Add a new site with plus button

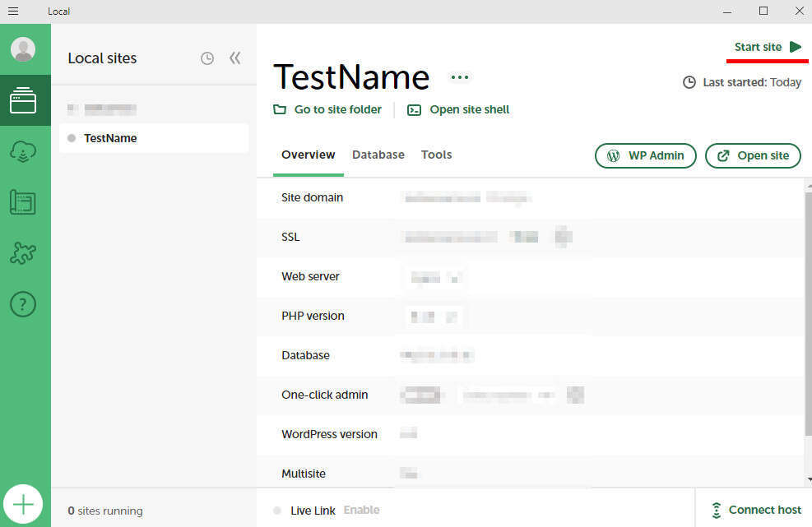[23, 504]
